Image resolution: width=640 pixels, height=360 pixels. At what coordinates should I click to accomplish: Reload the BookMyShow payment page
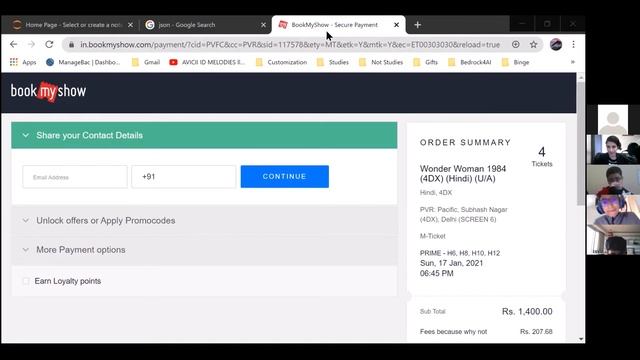pos(49,44)
